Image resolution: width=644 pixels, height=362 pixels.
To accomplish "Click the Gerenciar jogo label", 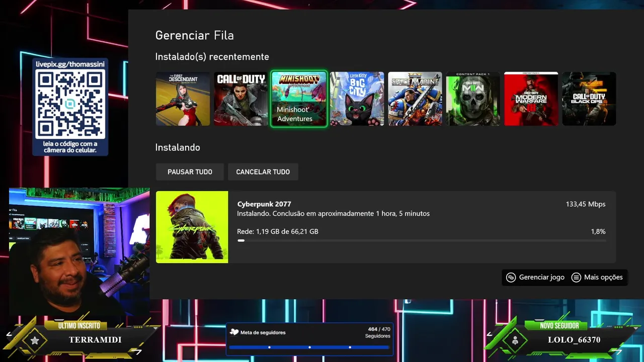I will click(x=542, y=277).
